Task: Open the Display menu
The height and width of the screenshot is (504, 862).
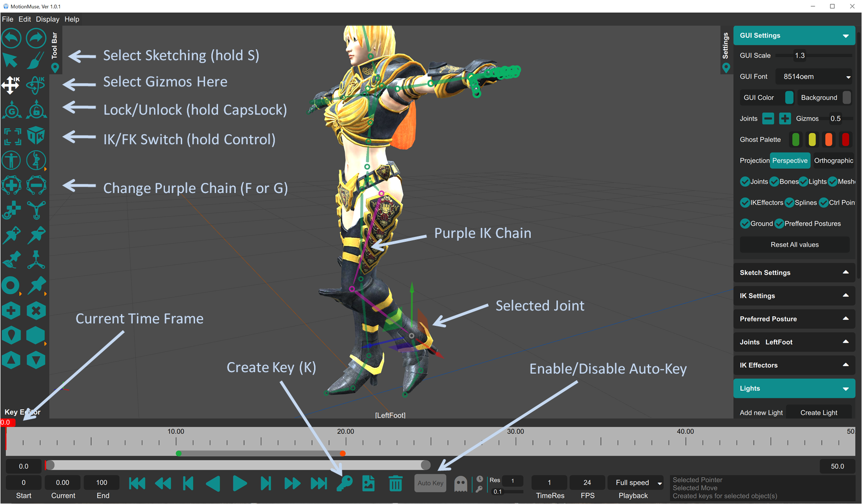Action: click(x=47, y=19)
